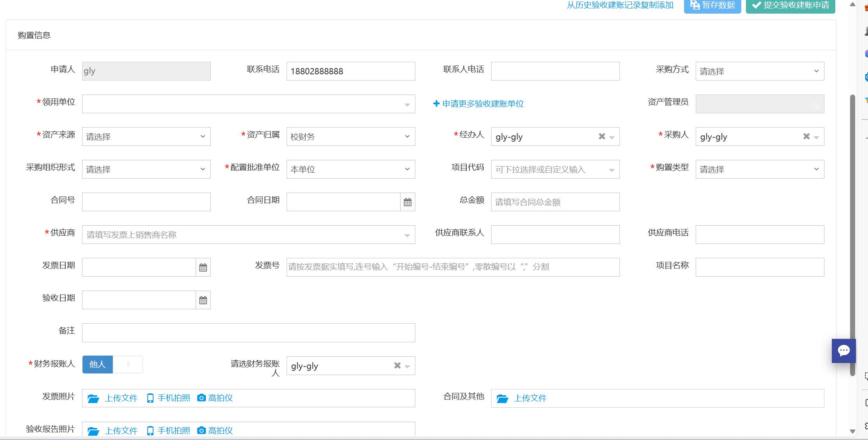The height and width of the screenshot is (440, 868).
Task: Clear the purchaser gly-gly value
Action: point(806,136)
